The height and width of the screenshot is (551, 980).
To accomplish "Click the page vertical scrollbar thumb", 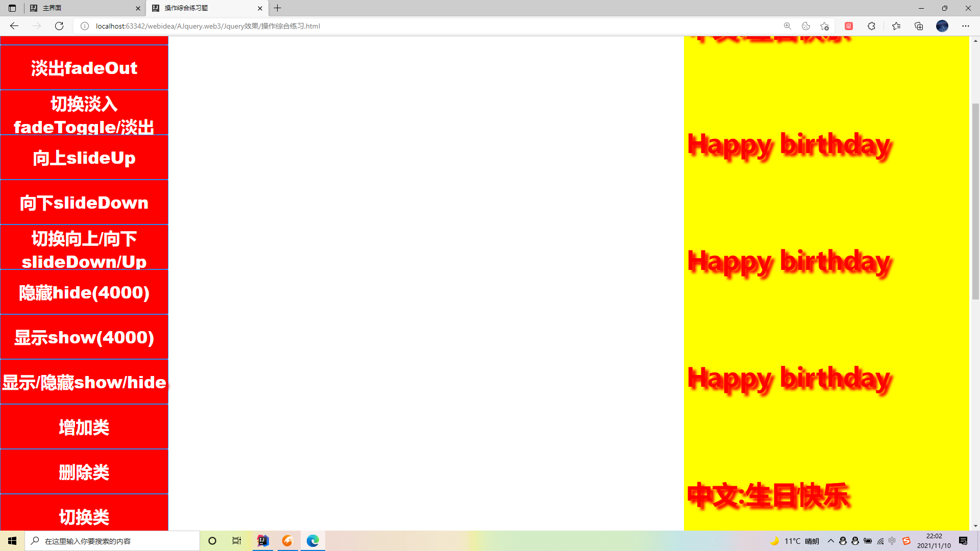I will (975, 202).
